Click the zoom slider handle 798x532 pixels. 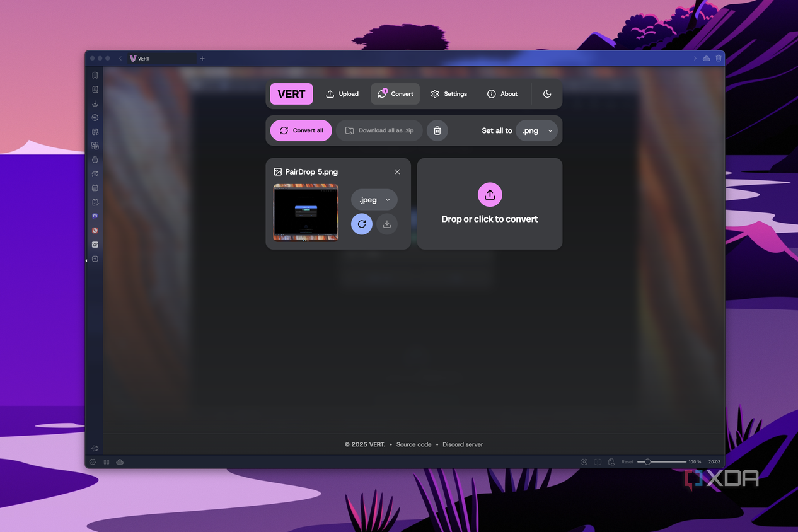[x=647, y=462]
